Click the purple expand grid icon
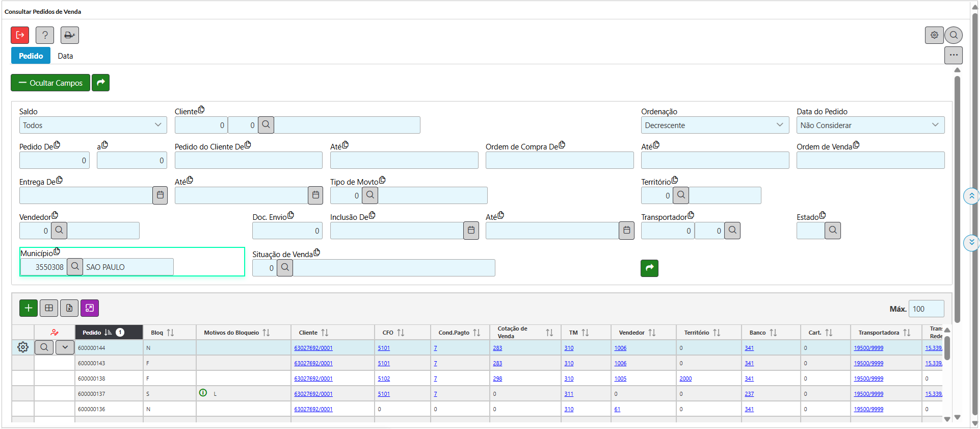Image resolution: width=980 pixels, height=429 pixels. click(90, 308)
